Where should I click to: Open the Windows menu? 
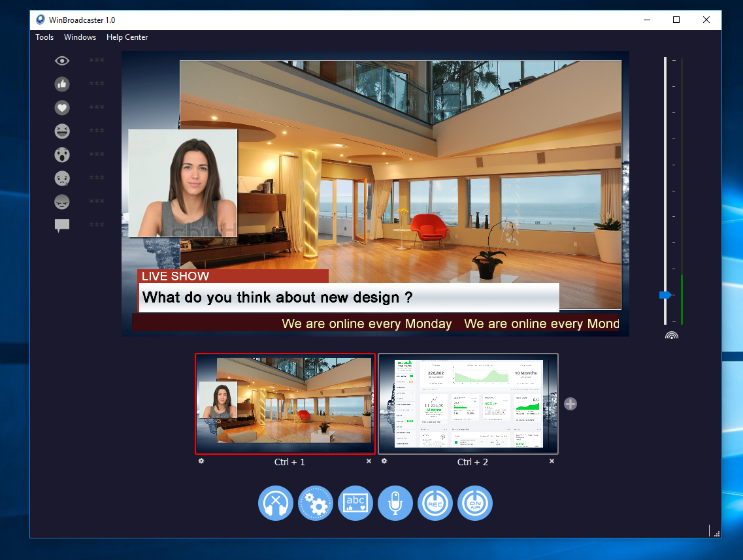(80, 37)
